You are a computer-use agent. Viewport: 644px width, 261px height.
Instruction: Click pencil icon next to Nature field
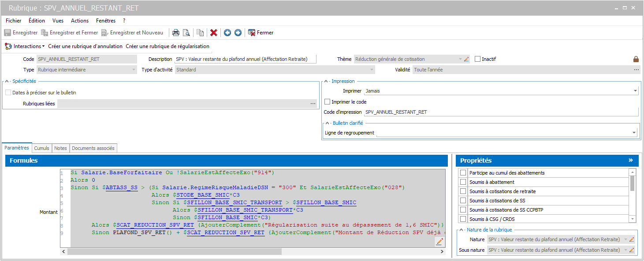pyautogui.click(x=632, y=239)
